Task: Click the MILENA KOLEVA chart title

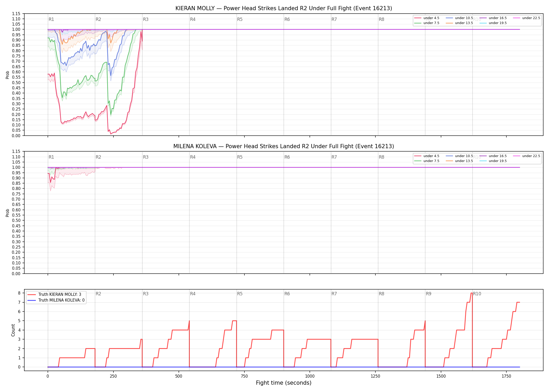Action: pyautogui.click(x=284, y=146)
